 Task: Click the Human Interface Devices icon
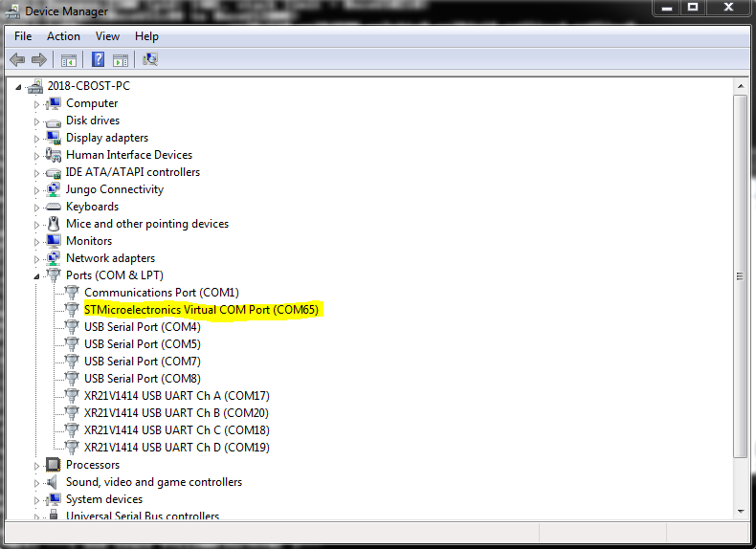53,155
